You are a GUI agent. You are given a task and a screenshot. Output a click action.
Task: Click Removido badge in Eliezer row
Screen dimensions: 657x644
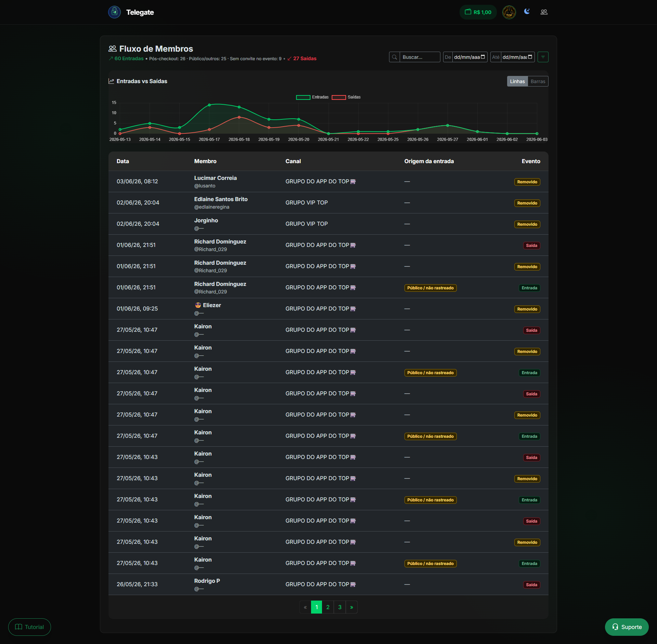[527, 309]
